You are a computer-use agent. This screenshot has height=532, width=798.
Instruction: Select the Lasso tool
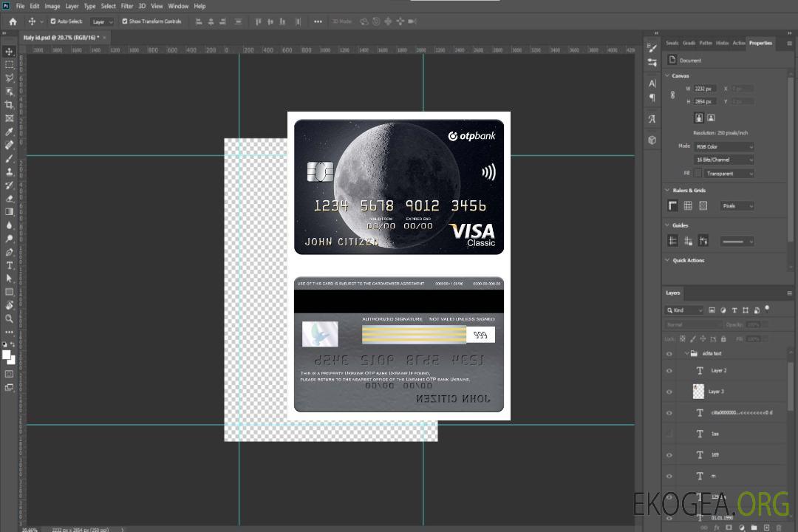pos(9,78)
